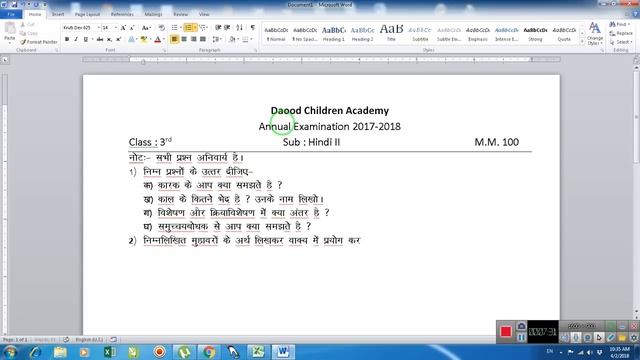Open the File tab
The height and width of the screenshot is (360, 640).
pos(11,14)
